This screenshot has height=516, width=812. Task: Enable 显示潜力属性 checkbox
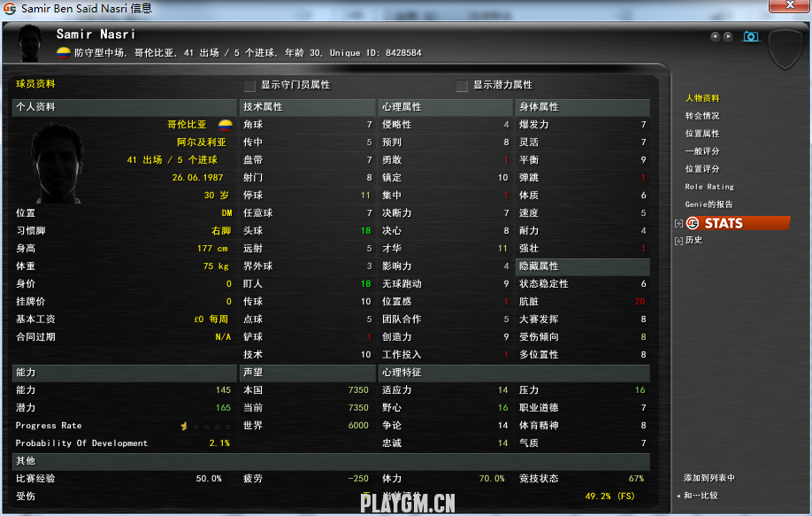[x=462, y=85]
